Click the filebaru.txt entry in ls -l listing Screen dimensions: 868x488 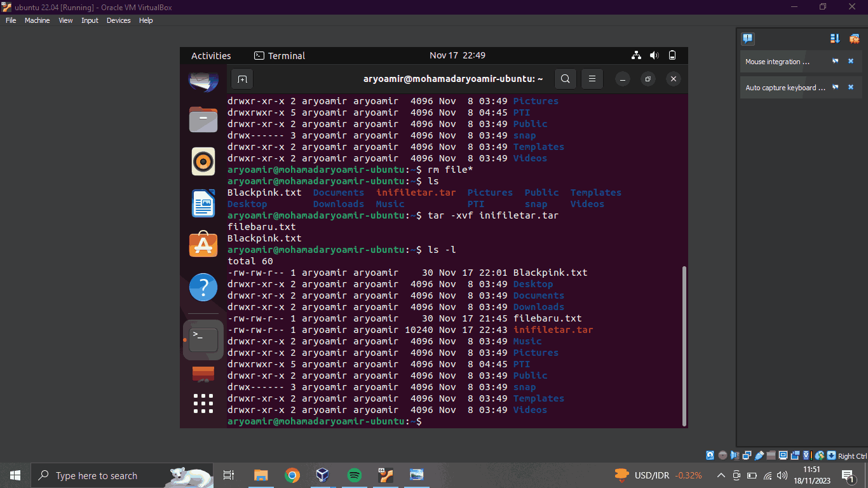[547, 318]
